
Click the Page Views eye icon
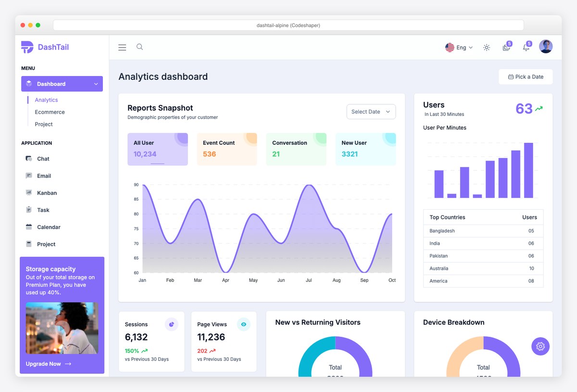coord(244,325)
